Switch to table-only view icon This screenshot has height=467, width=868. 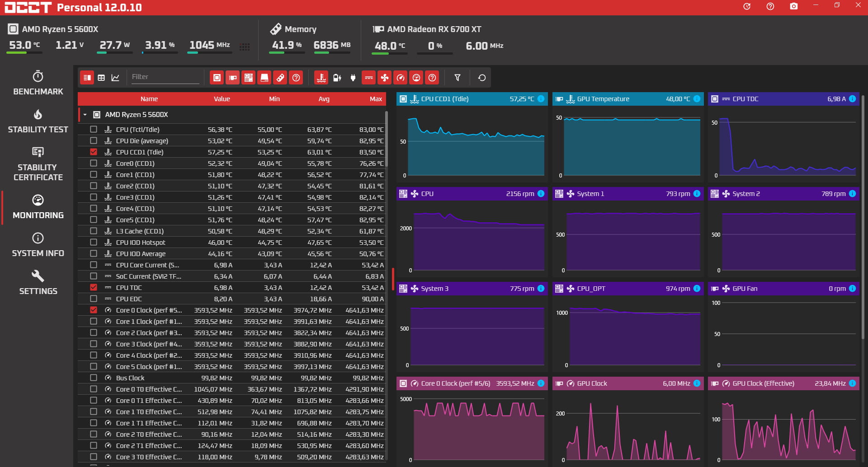[x=101, y=78]
